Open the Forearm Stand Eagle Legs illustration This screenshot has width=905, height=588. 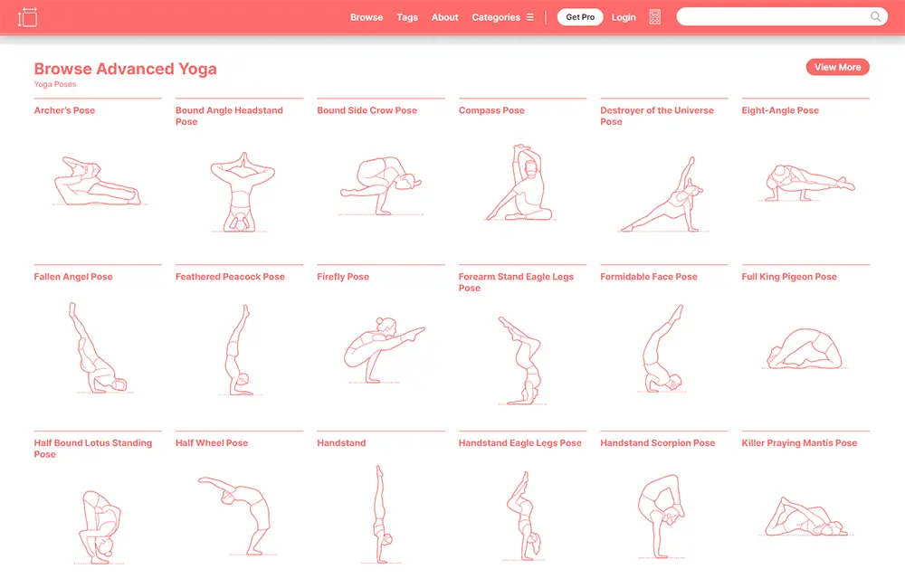tap(522, 360)
